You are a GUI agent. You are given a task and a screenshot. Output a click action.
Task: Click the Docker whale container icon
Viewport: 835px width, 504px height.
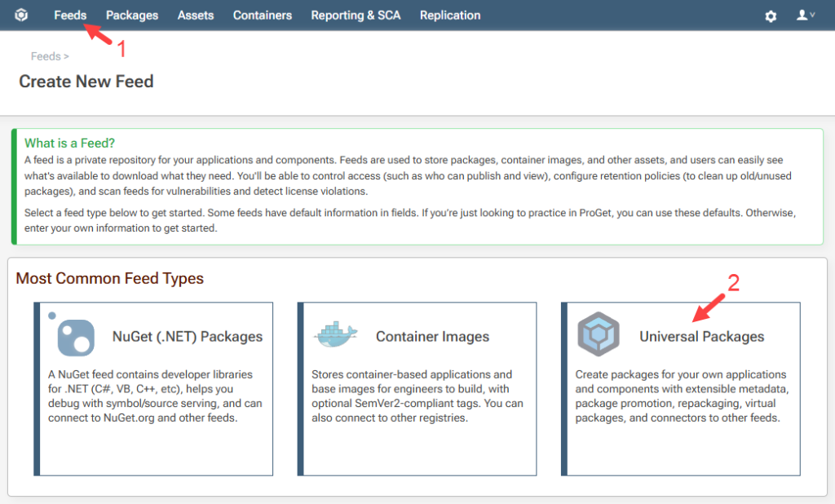(x=335, y=335)
